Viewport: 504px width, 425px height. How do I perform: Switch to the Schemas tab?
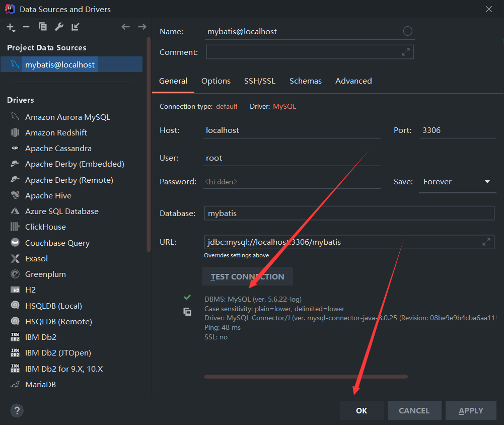click(x=305, y=81)
